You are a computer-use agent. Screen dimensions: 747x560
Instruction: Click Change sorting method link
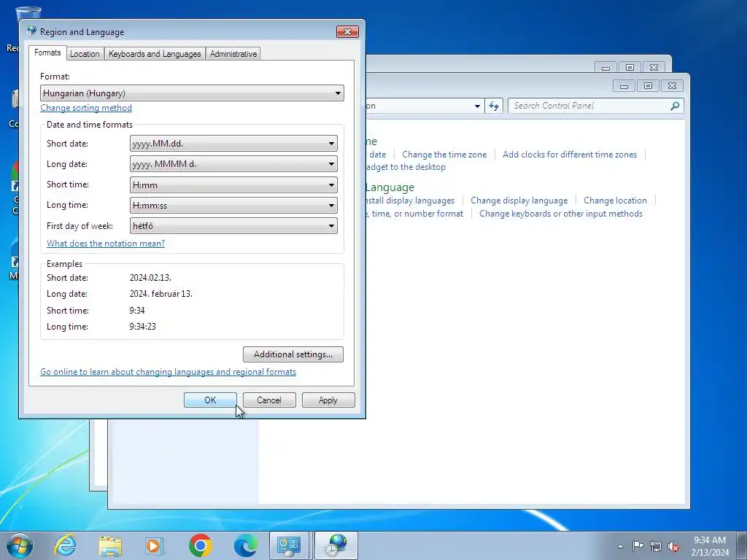click(x=86, y=108)
